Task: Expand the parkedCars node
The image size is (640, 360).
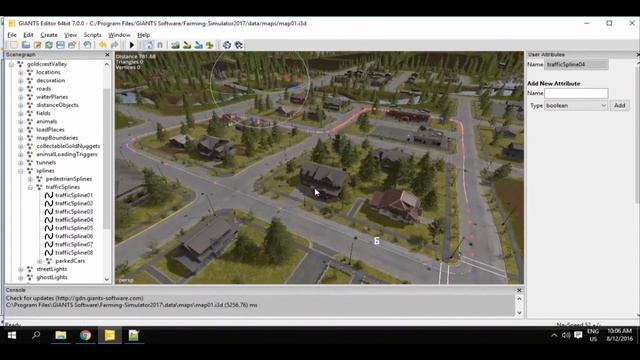Action: point(40,261)
